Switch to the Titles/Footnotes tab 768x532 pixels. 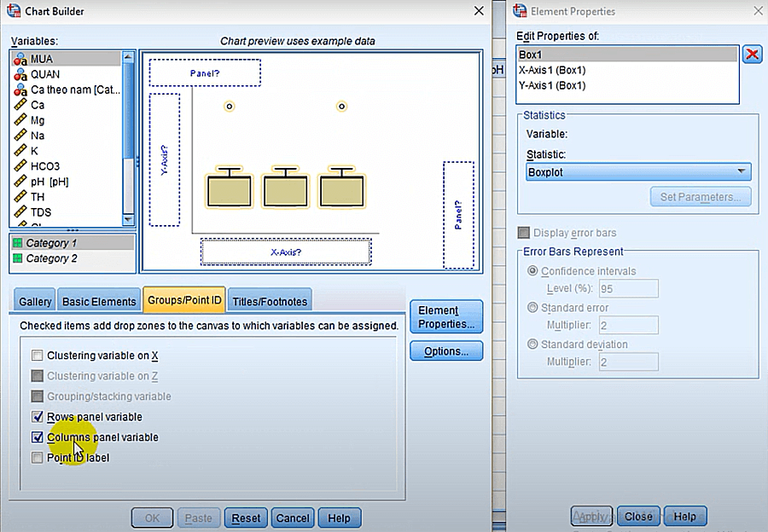point(269,300)
